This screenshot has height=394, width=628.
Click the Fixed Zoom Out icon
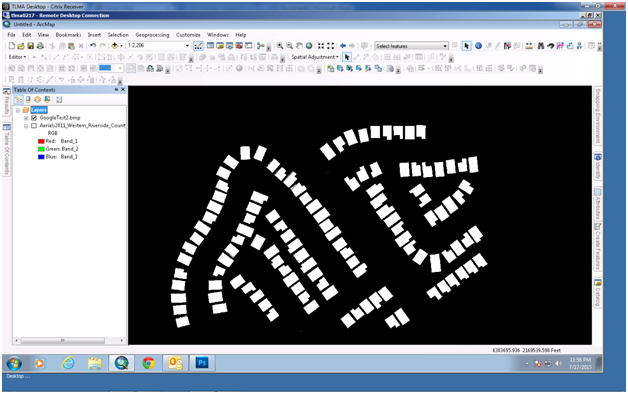(x=330, y=46)
